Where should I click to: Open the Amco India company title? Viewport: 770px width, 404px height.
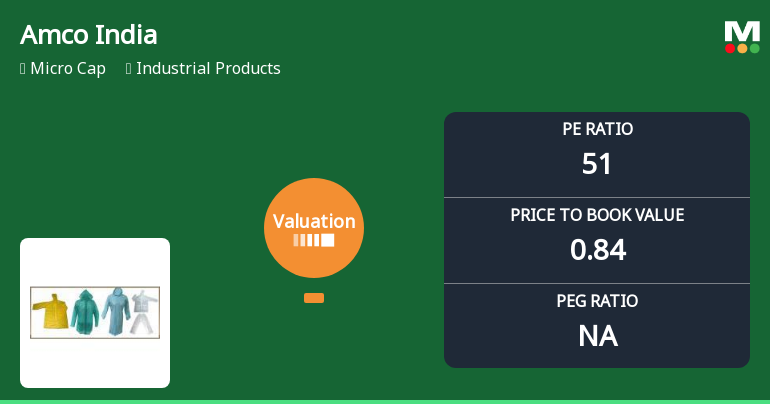point(88,35)
